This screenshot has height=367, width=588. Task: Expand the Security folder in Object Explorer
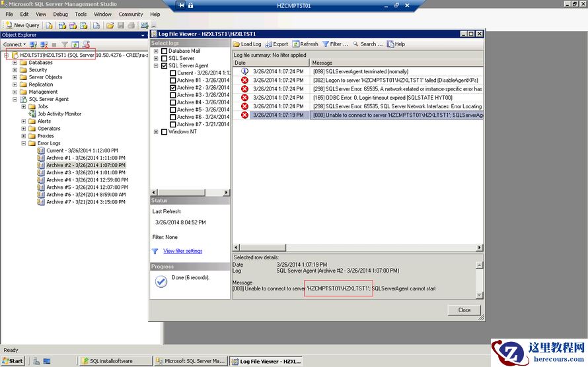tap(15, 70)
